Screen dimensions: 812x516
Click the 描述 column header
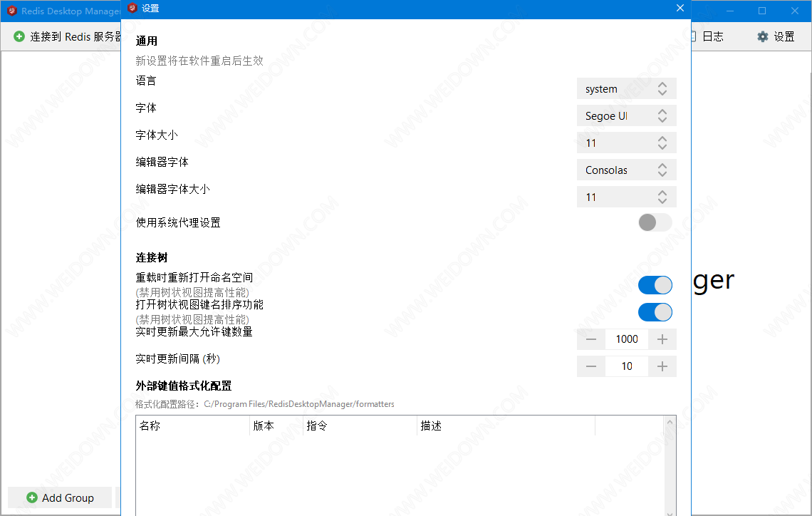point(506,426)
